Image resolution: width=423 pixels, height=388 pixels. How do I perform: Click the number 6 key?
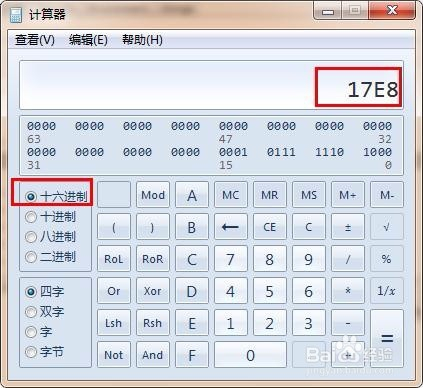(309, 291)
